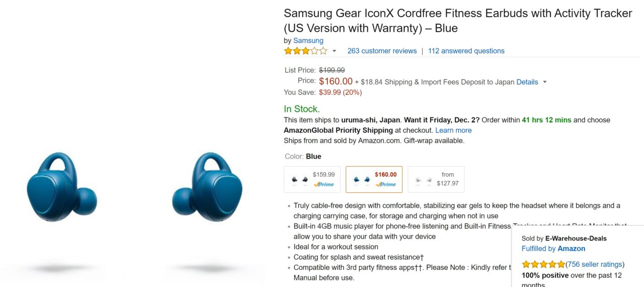Click the Samsung Gear IconX product title
Image resolution: width=644 pixels, height=287 pixels.
[458, 21]
